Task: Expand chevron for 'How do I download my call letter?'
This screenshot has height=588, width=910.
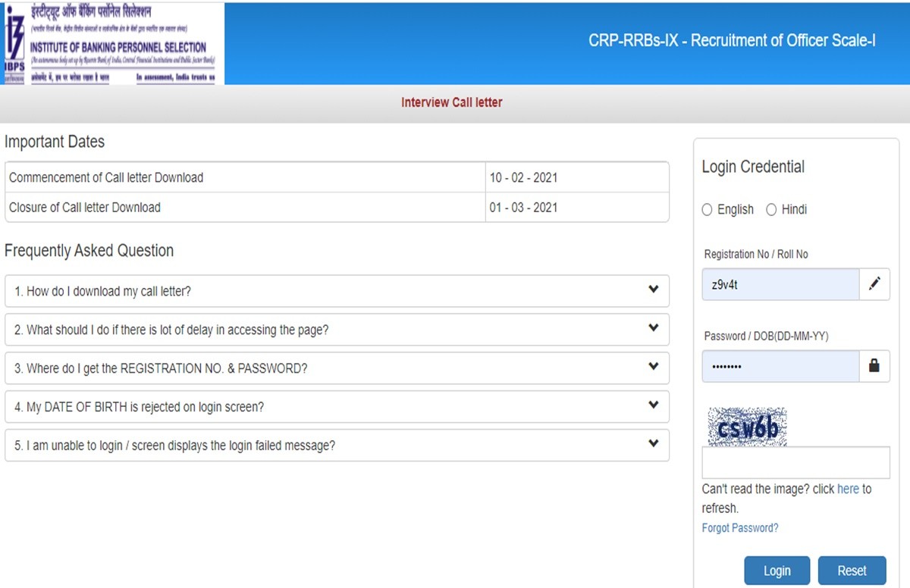Action: pyautogui.click(x=653, y=290)
